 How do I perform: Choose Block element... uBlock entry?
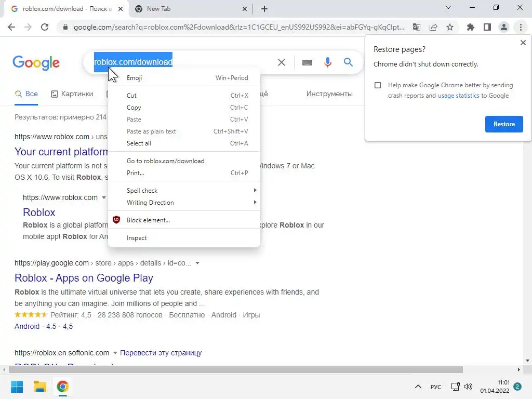pyautogui.click(x=184, y=220)
